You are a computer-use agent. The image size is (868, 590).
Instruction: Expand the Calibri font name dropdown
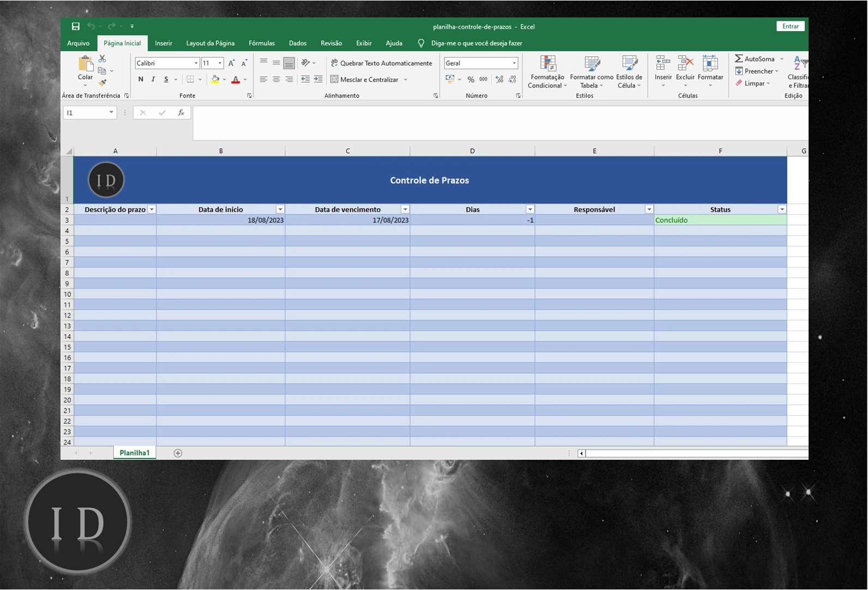[x=196, y=63]
